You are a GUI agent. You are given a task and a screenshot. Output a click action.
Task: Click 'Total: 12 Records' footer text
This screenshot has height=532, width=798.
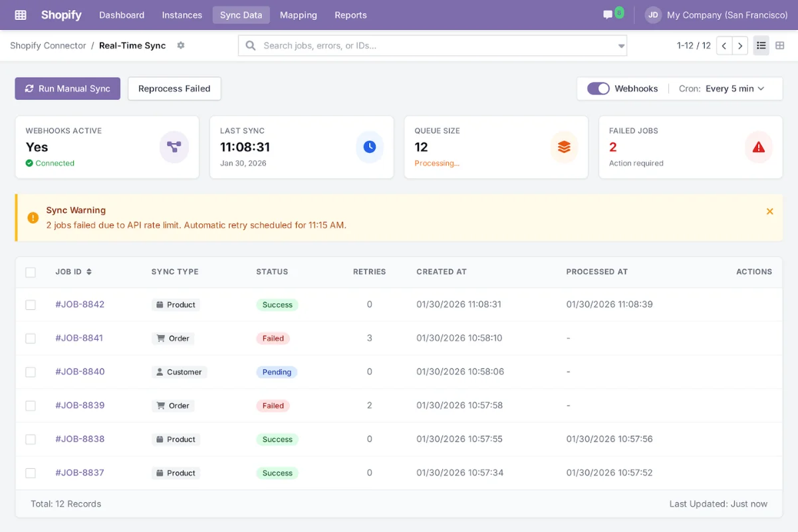(x=66, y=504)
